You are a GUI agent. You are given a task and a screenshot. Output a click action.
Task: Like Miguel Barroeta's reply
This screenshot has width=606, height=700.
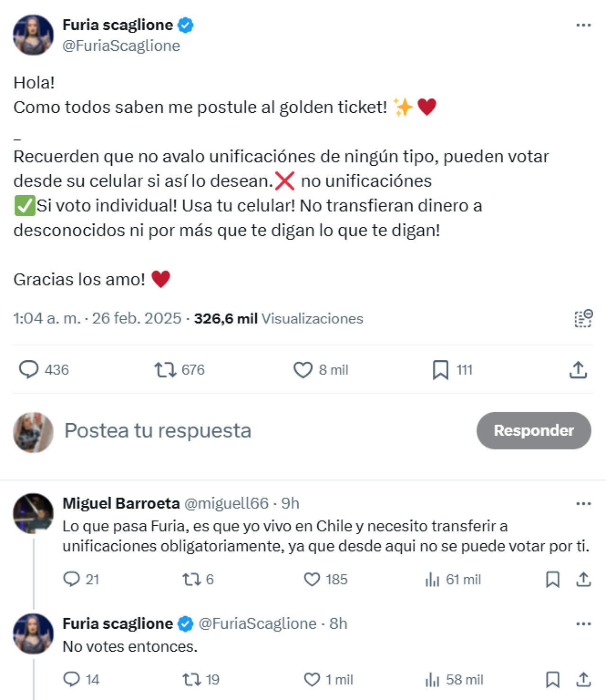click(312, 579)
